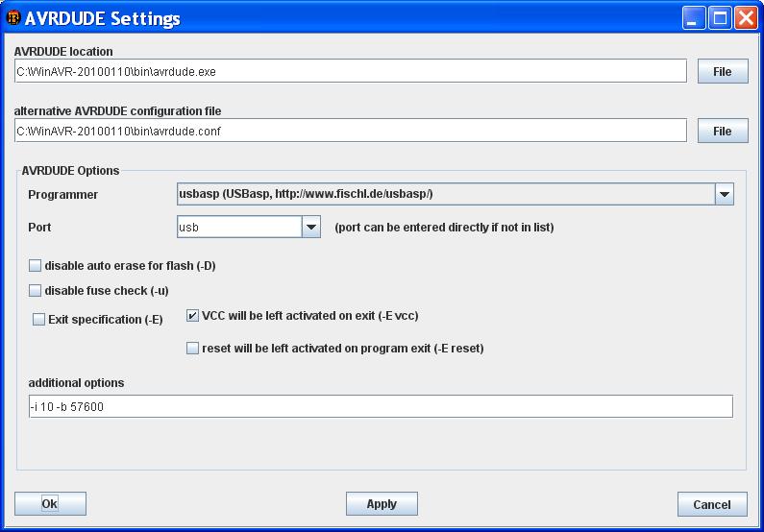764x532 pixels.
Task: Click the AVRDUDE application icon in title bar
Action: tap(13, 17)
